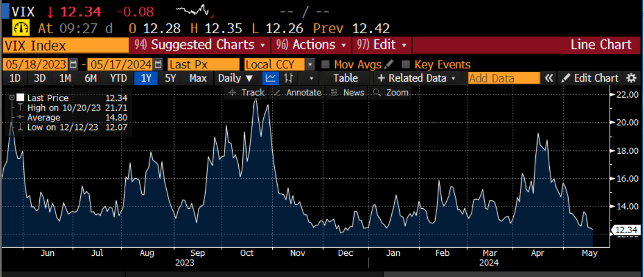Select the 6M time range
This screenshot has height=277, width=644.
click(90, 78)
